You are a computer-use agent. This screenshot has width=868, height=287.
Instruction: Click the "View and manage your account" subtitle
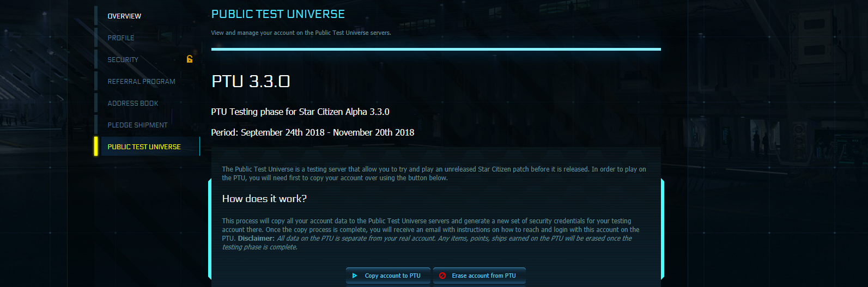pyautogui.click(x=301, y=33)
